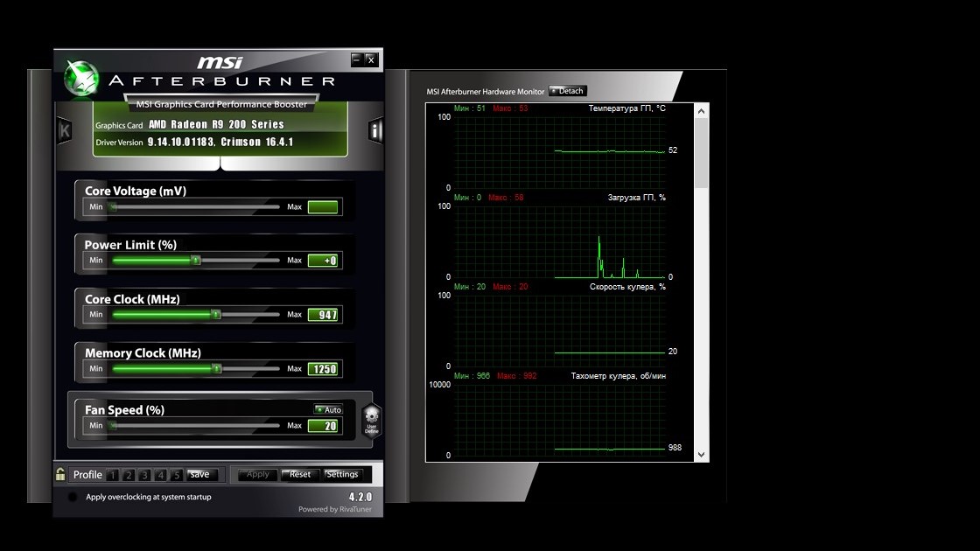980x551 pixels.
Task: Click the Memory Clock 1250 value field
Action: (x=323, y=369)
